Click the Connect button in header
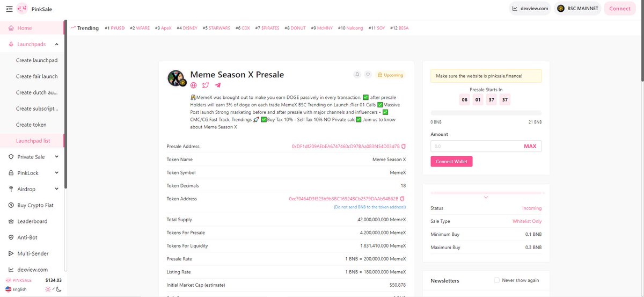Viewport: 644px width, 297px height. [x=620, y=9]
